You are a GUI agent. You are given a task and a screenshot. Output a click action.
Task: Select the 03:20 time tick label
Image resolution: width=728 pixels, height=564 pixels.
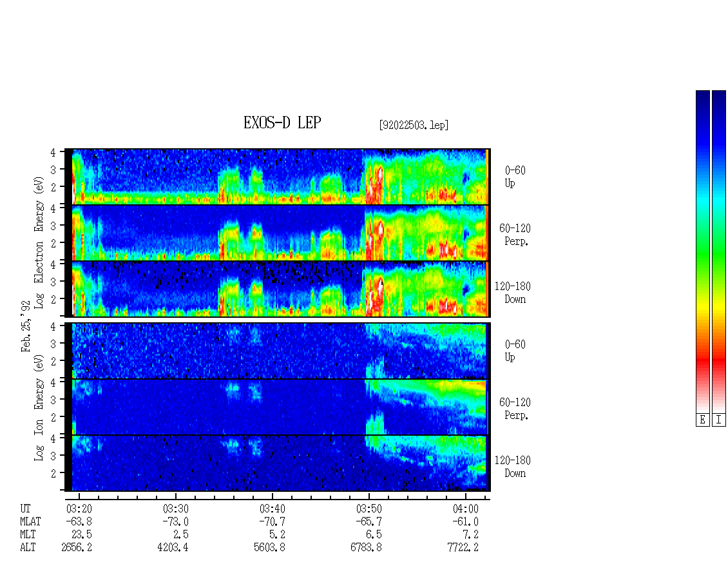(79, 509)
